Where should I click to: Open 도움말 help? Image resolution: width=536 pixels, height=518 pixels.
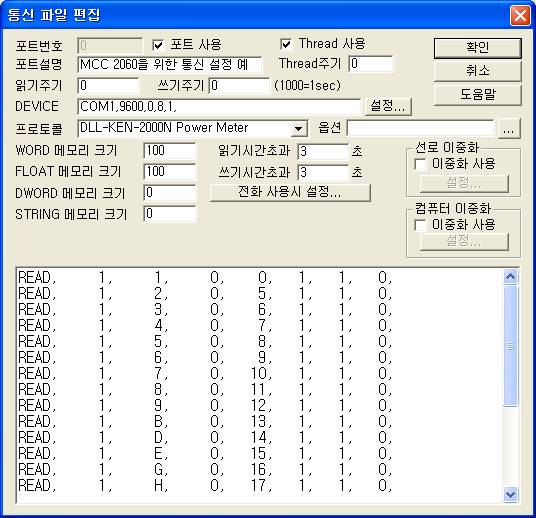[x=478, y=95]
